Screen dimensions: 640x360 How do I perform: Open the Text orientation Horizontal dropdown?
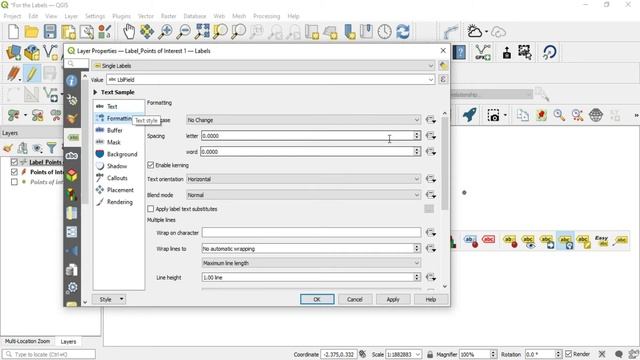click(303, 179)
